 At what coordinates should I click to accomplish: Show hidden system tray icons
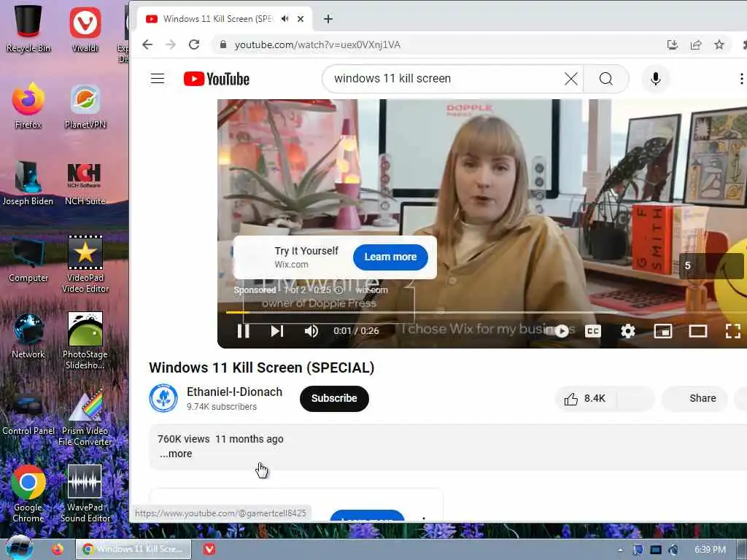click(620, 550)
